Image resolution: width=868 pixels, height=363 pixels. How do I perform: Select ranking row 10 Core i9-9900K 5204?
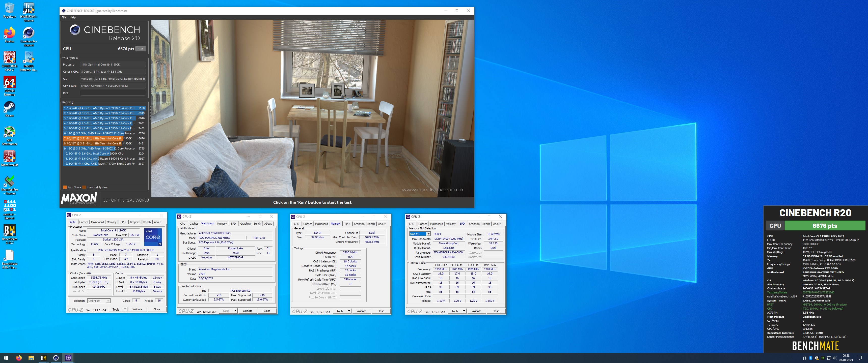(104, 154)
